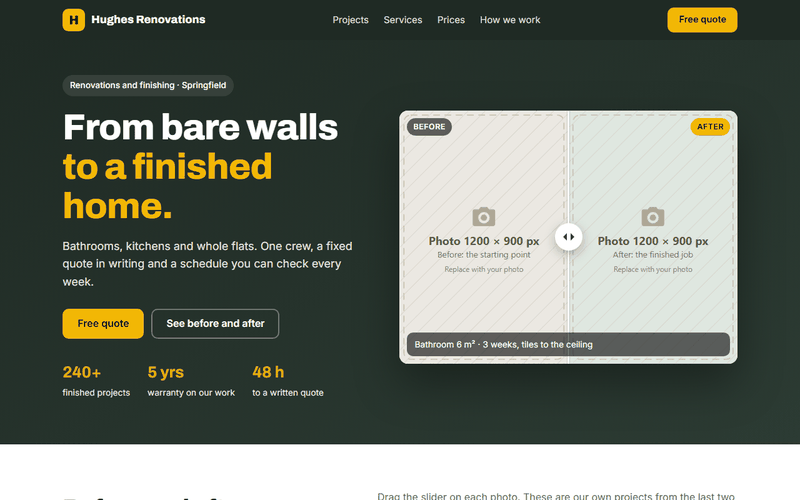
Task: Click the camera icon in the Before photo
Action: pos(484,217)
